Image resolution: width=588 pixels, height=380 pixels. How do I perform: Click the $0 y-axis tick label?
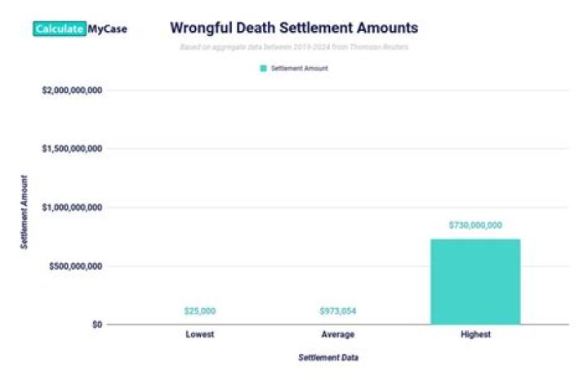[x=96, y=324]
